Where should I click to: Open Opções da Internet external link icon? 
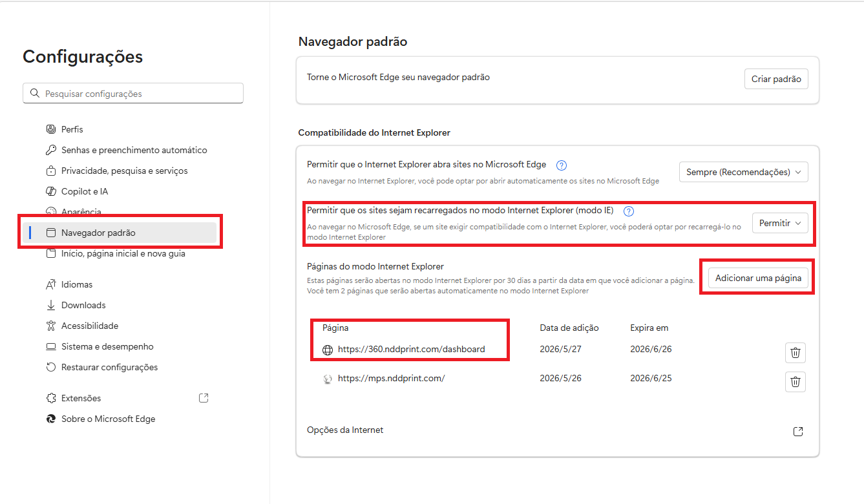[798, 431]
